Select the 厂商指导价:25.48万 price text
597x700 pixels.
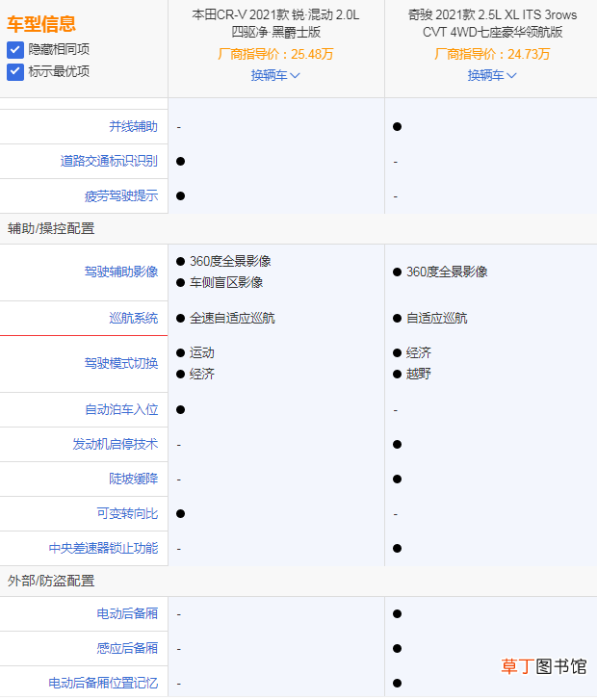point(275,55)
